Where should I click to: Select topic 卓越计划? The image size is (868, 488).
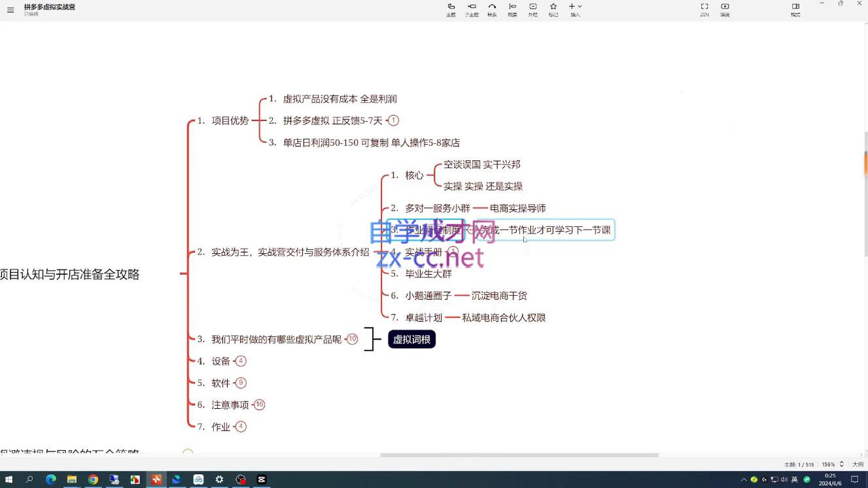[x=423, y=317]
